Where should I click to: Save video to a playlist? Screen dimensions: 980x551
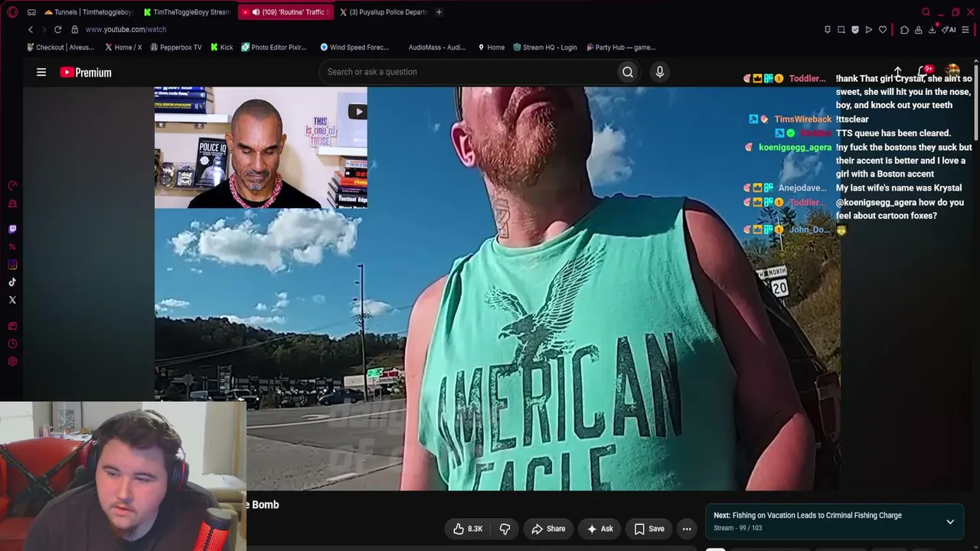pyautogui.click(x=649, y=529)
